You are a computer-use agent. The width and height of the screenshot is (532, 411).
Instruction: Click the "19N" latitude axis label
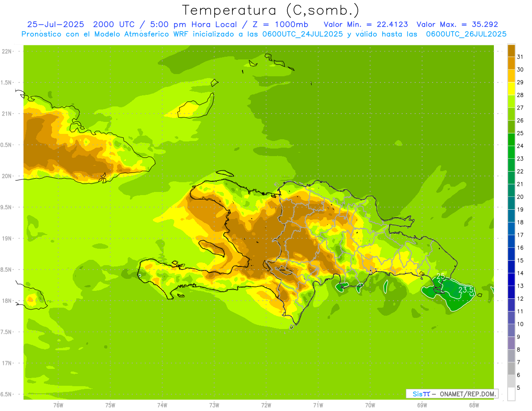click(x=7, y=239)
